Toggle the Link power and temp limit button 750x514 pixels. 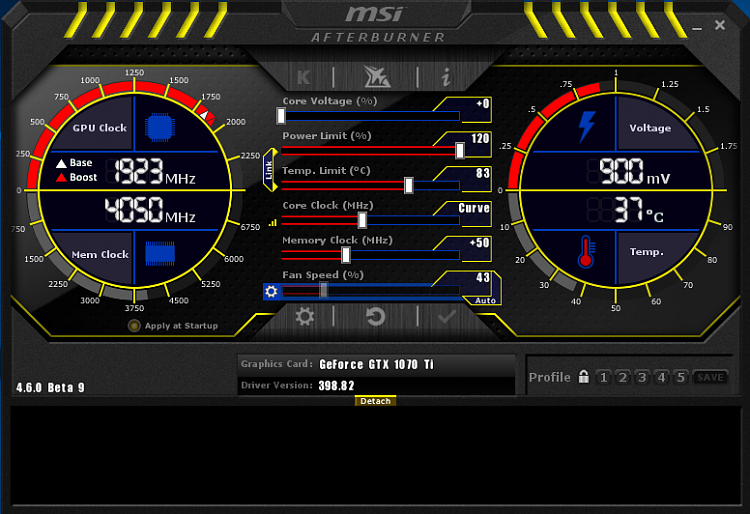point(269,170)
